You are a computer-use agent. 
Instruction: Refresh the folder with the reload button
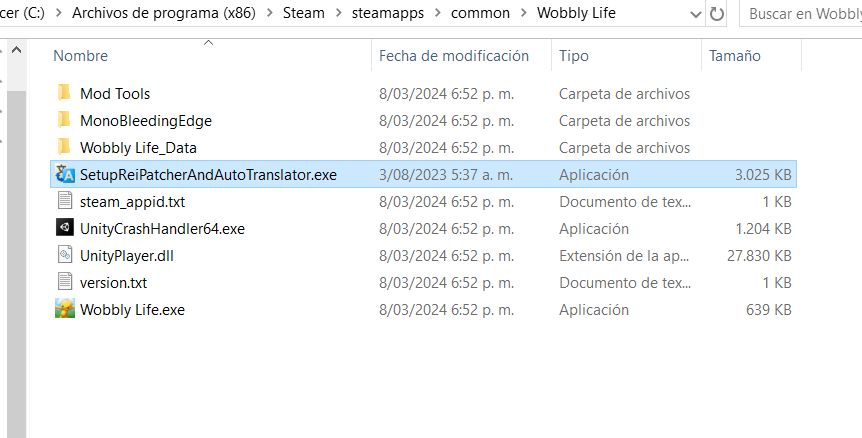coord(716,14)
